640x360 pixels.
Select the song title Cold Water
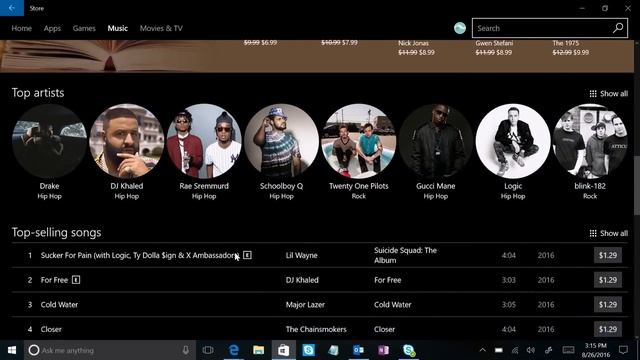click(x=59, y=304)
